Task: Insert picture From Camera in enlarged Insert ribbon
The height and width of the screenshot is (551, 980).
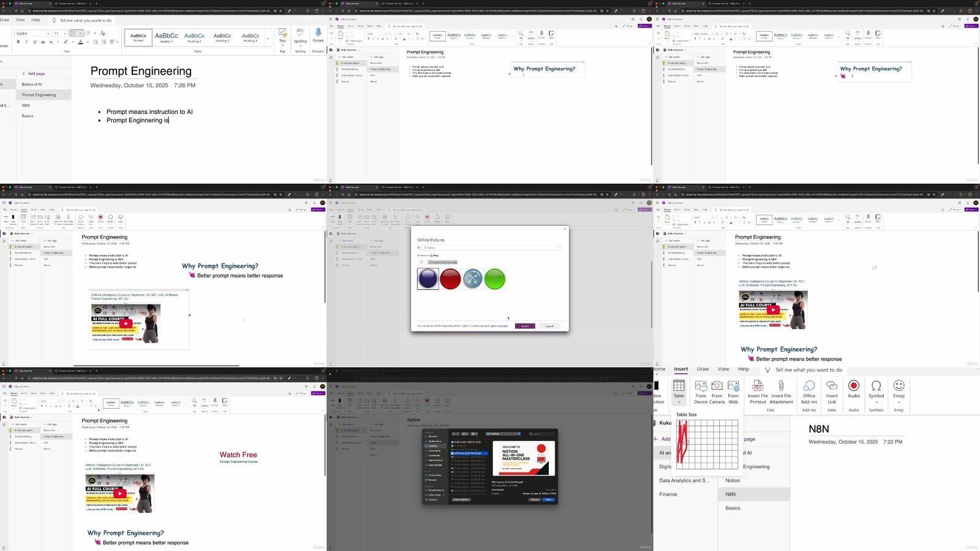Action: tap(717, 392)
